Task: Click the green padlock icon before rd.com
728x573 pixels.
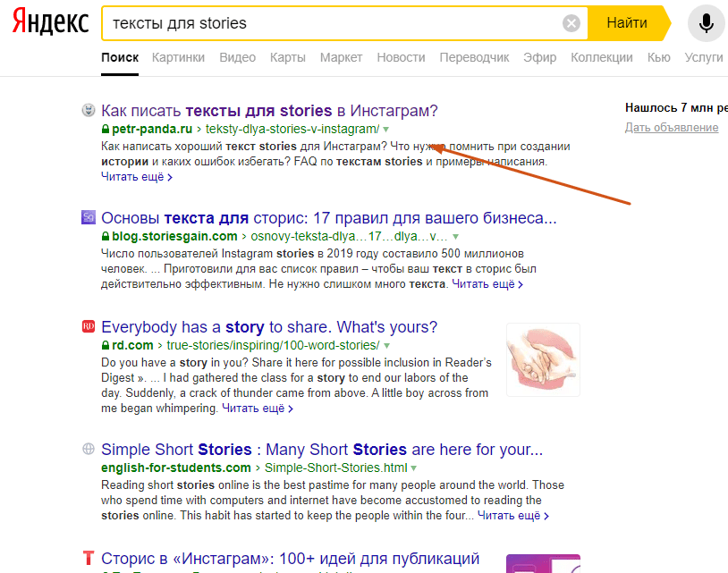Action: [x=106, y=345]
